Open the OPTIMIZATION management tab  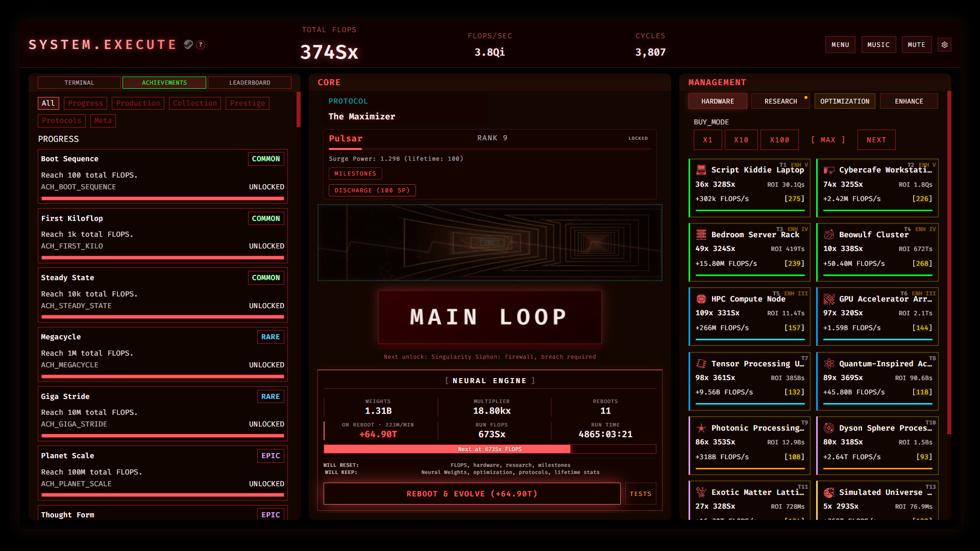[845, 101]
